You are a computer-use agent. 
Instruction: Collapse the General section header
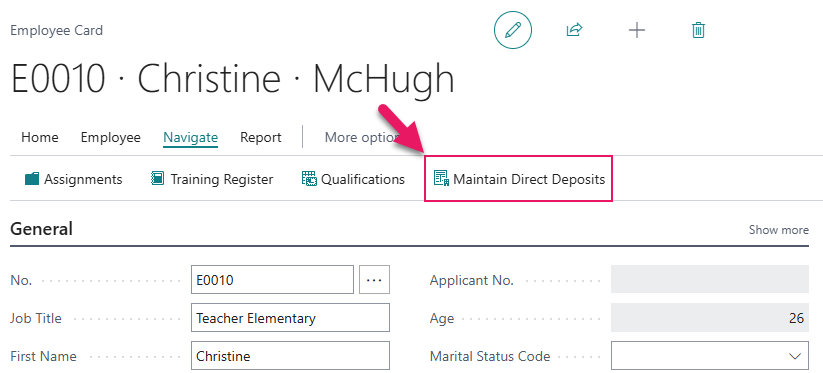click(x=41, y=229)
